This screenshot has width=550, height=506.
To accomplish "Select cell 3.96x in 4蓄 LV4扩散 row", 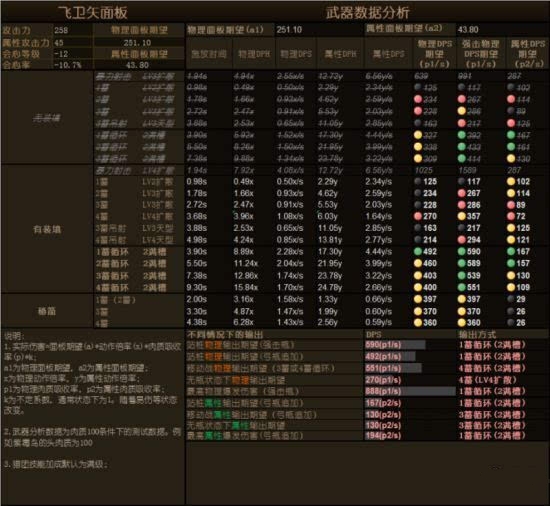I will tap(243, 216).
